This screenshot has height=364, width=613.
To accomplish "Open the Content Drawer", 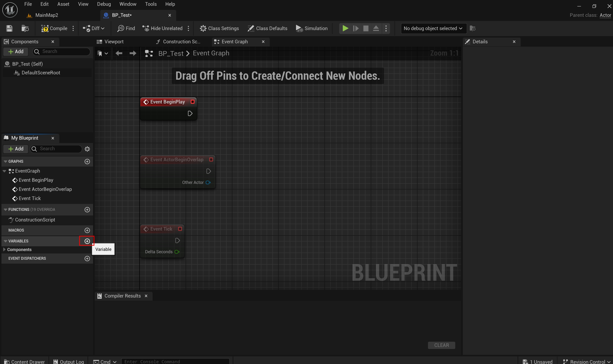I will (x=25, y=361).
